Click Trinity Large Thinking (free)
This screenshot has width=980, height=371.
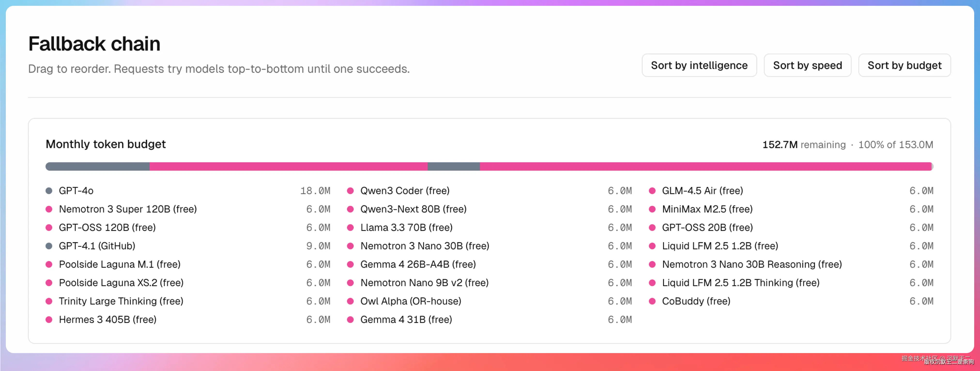coord(121,301)
